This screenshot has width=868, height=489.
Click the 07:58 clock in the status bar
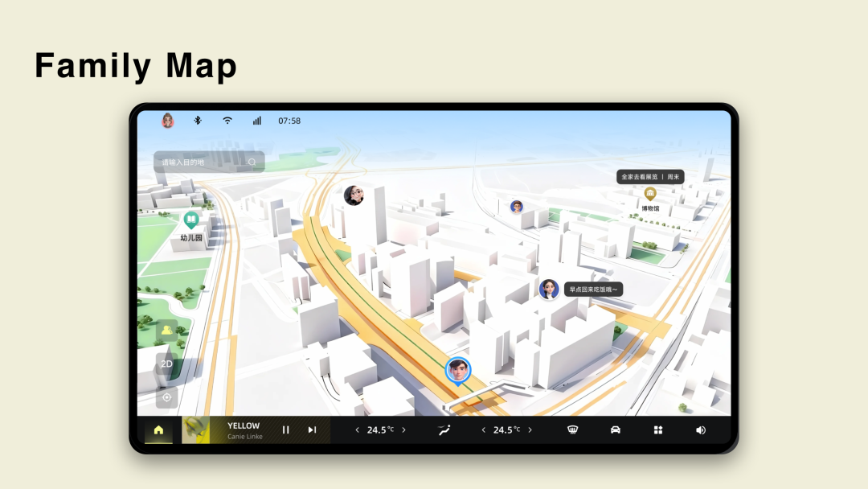(289, 121)
